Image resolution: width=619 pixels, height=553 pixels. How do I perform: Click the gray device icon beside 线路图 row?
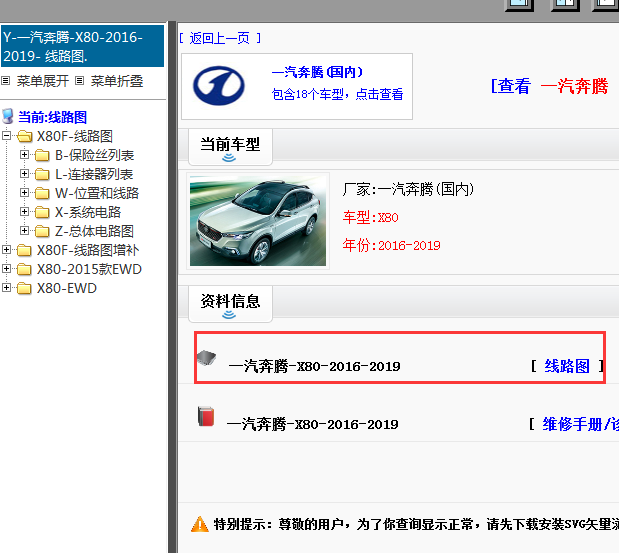pyautogui.click(x=206, y=358)
